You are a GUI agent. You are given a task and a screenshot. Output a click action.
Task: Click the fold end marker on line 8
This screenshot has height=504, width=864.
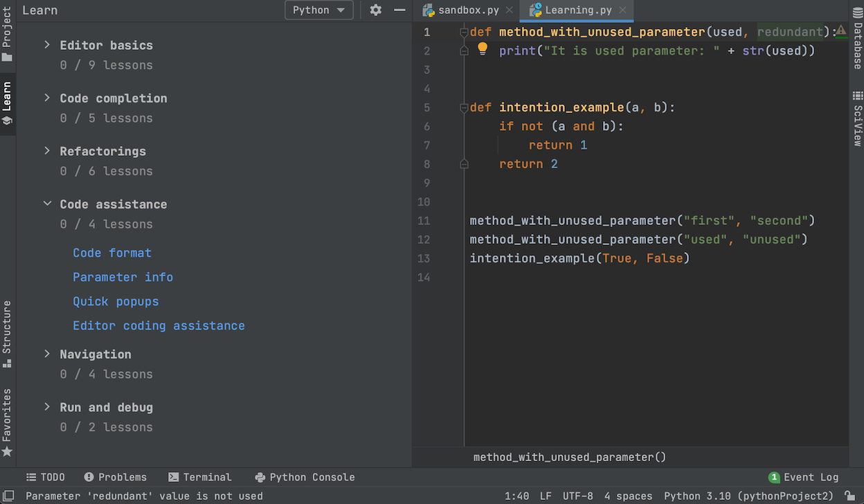tap(464, 164)
